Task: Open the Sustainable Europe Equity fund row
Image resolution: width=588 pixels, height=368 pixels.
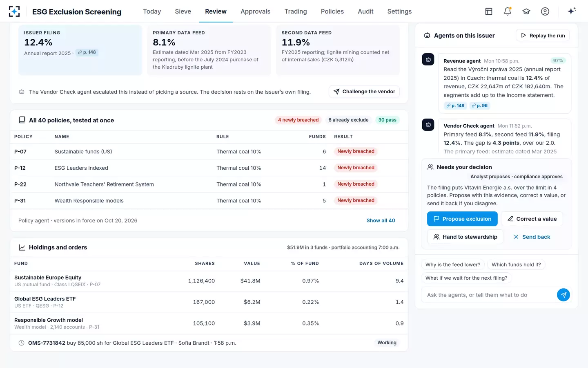Action: pyautogui.click(x=209, y=281)
